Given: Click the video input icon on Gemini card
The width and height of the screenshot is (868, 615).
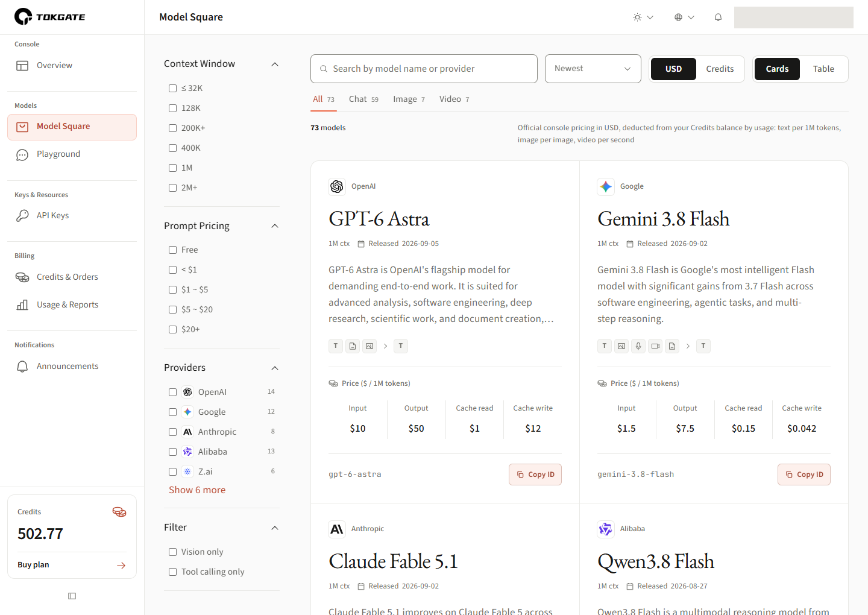Looking at the screenshot, I should (655, 346).
